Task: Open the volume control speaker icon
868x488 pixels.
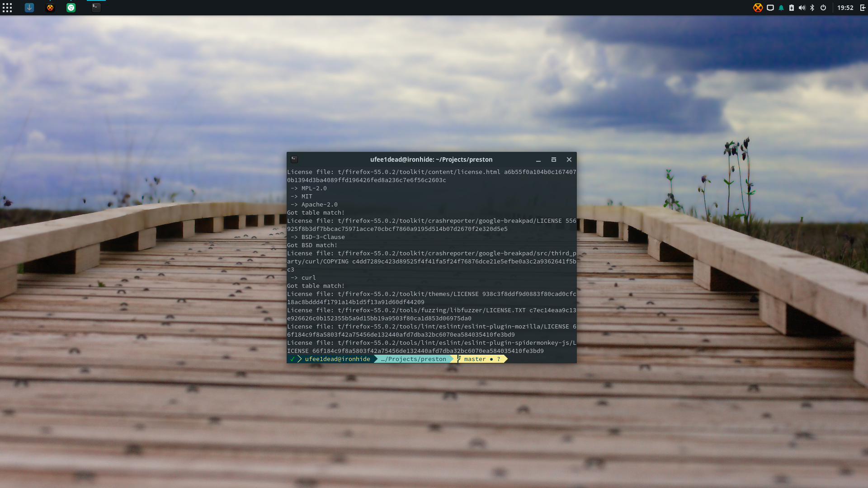Action: (x=802, y=8)
